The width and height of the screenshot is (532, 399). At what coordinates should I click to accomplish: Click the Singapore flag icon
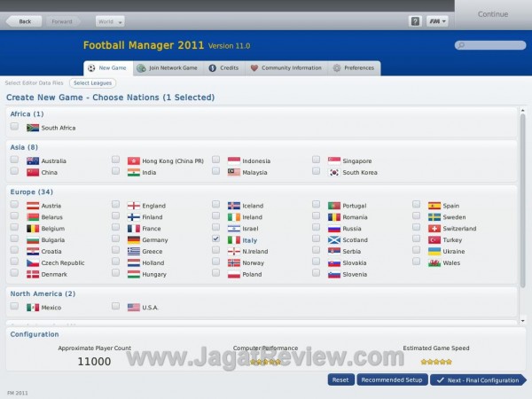pos(334,160)
